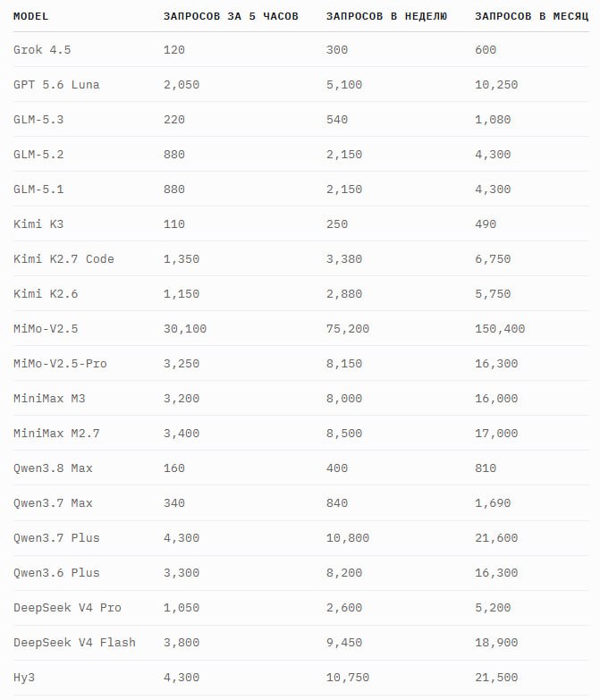This screenshot has width=600, height=700.
Task: Click MiMo-V2.5 monthly value 150,400
Action: pos(500,329)
